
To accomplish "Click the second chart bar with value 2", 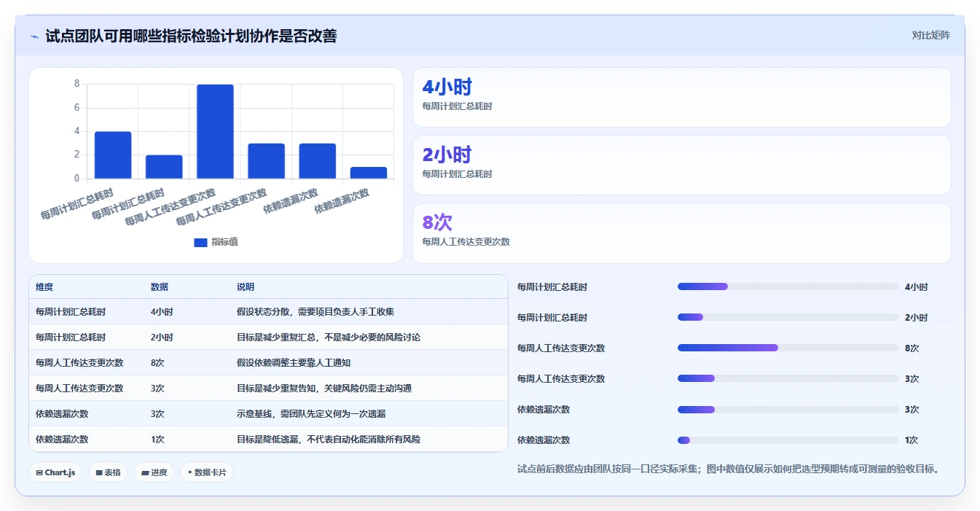I will (164, 167).
